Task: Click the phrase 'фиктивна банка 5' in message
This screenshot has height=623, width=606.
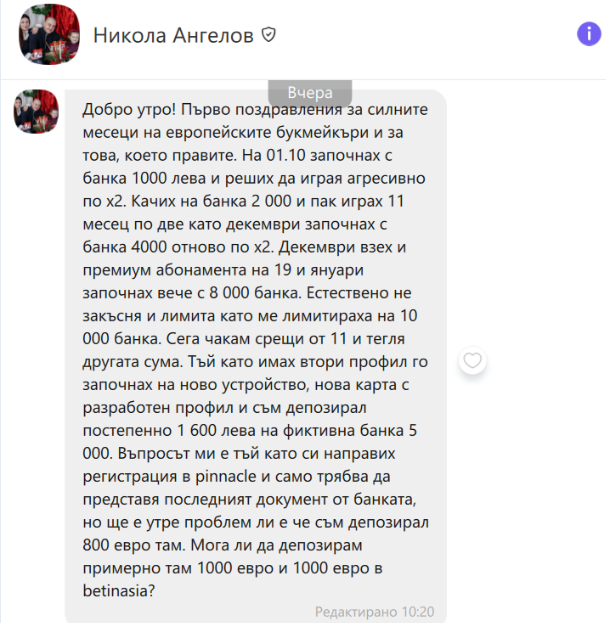Action: point(350,430)
